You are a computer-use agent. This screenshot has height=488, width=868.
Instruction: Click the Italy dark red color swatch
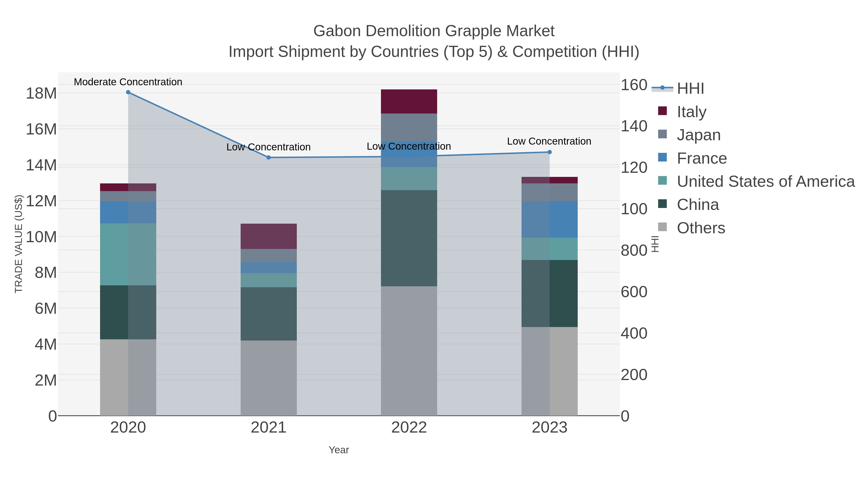pyautogui.click(x=663, y=111)
